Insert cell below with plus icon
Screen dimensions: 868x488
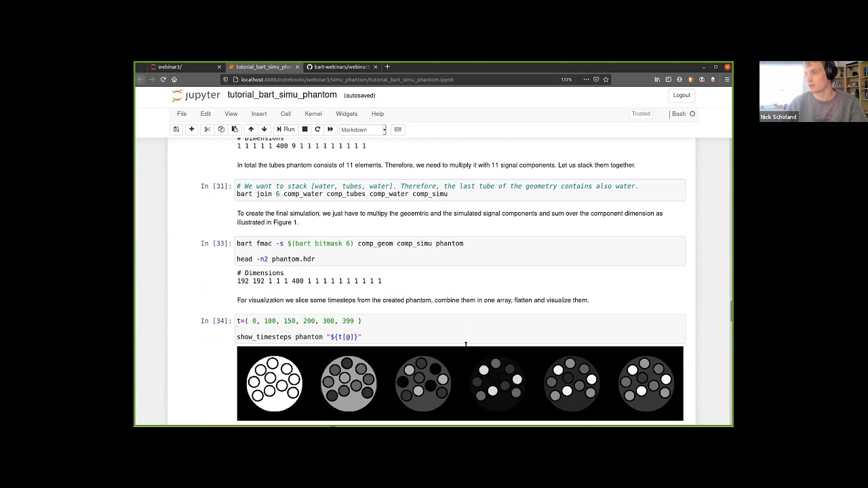tap(191, 129)
